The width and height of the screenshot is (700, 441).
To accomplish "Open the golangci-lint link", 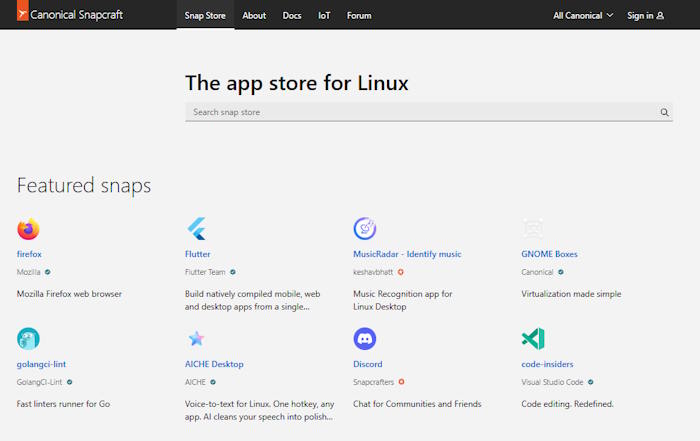I will coord(41,364).
